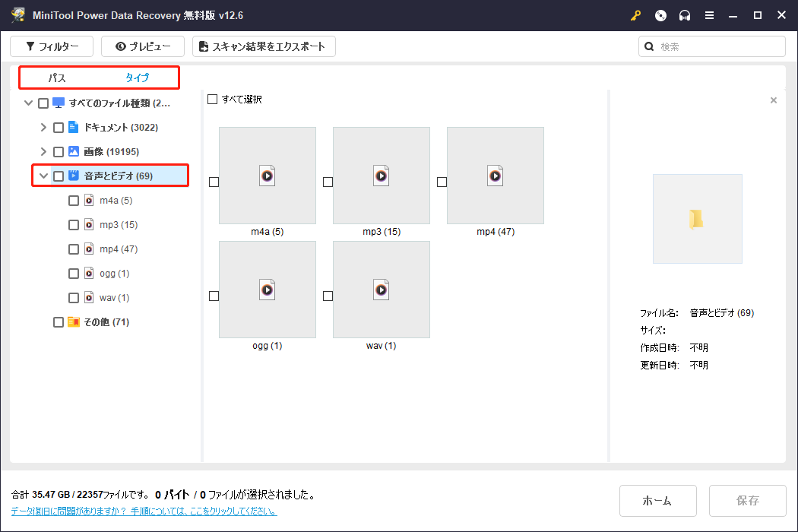The height and width of the screenshot is (532, 798).
Task: Collapse the 音声とビデオ (69) node
Action: tap(44, 176)
